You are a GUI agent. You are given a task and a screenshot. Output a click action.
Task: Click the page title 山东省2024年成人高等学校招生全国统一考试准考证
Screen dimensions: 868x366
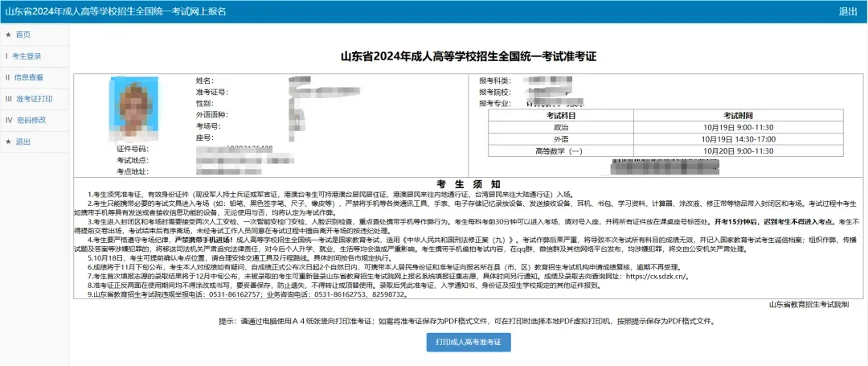(x=469, y=56)
